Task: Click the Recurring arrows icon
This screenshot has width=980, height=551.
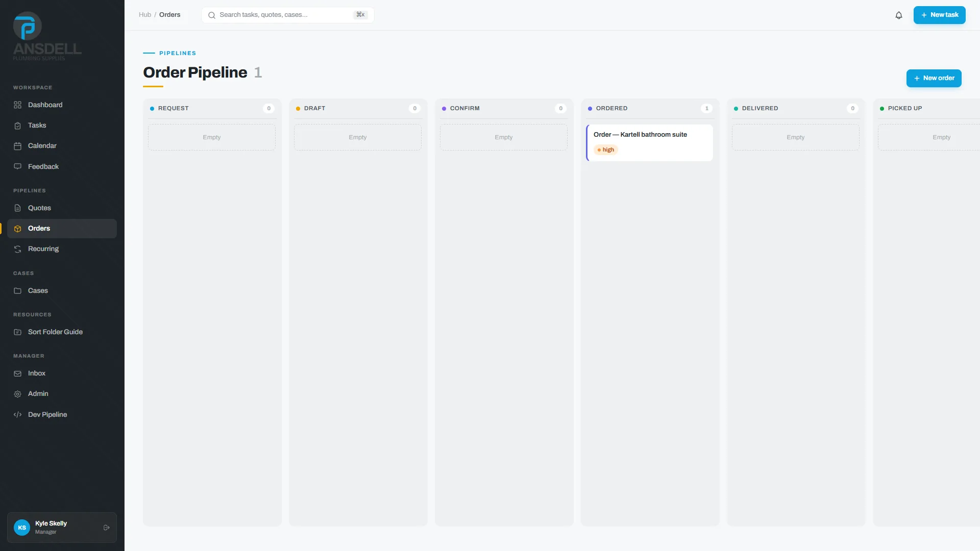Action: 17,249
